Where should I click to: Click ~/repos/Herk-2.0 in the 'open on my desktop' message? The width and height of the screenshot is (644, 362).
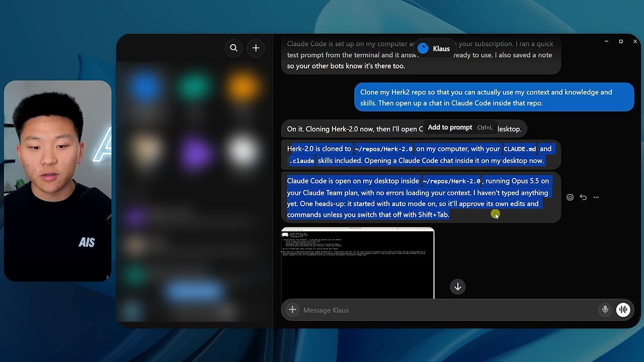(451, 181)
